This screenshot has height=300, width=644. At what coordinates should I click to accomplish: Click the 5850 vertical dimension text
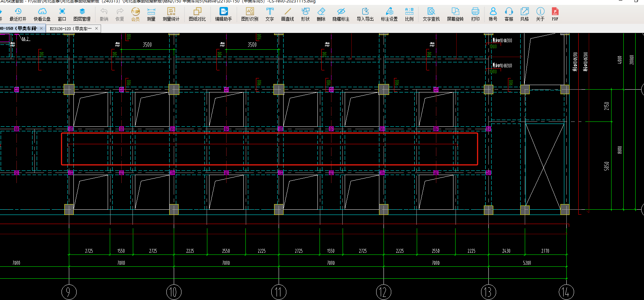607,166
